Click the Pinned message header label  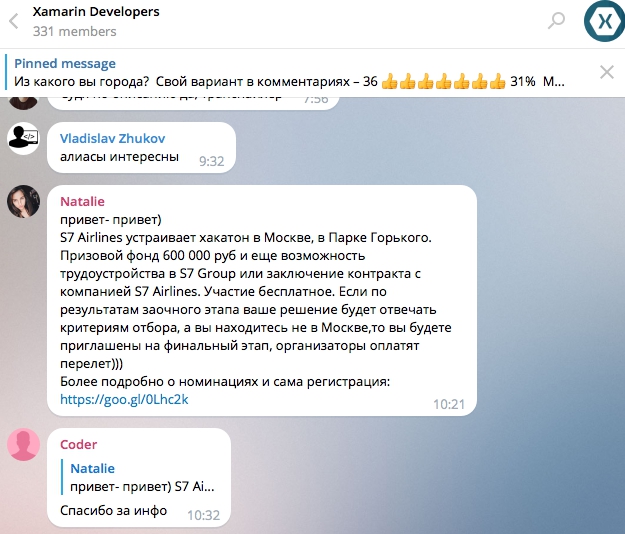[x=65, y=63]
